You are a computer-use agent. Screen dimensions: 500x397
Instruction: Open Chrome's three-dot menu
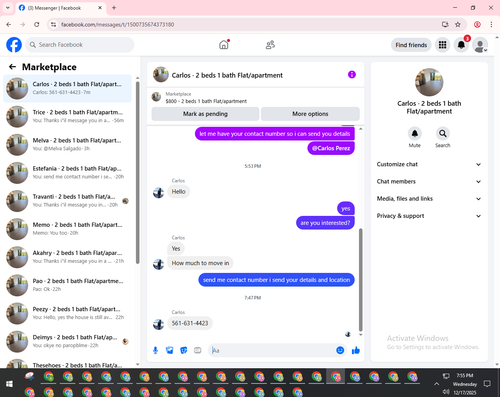click(491, 24)
